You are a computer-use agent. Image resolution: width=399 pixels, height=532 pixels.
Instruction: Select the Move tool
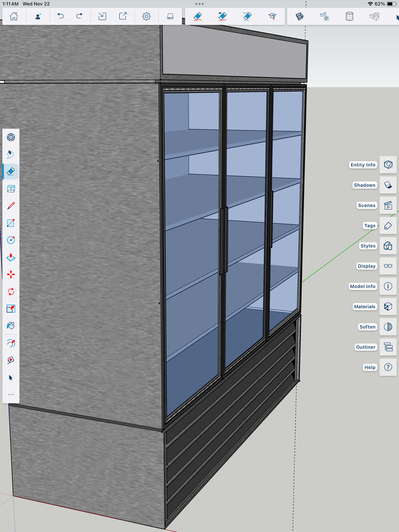[11, 274]
